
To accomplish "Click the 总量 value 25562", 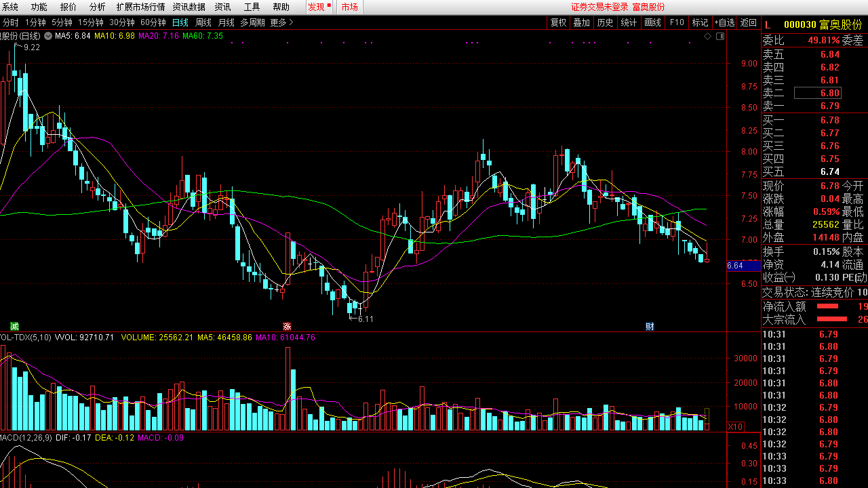I will [826, 224].
